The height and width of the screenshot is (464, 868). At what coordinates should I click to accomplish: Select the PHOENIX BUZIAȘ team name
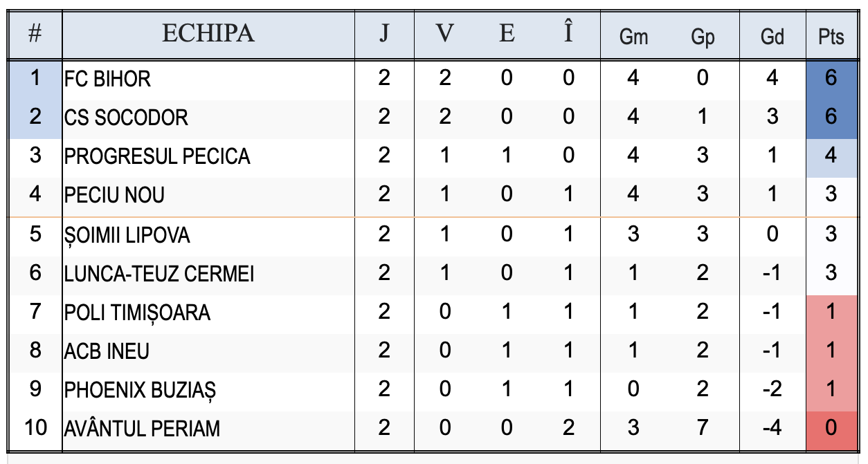tap(140, 390)
